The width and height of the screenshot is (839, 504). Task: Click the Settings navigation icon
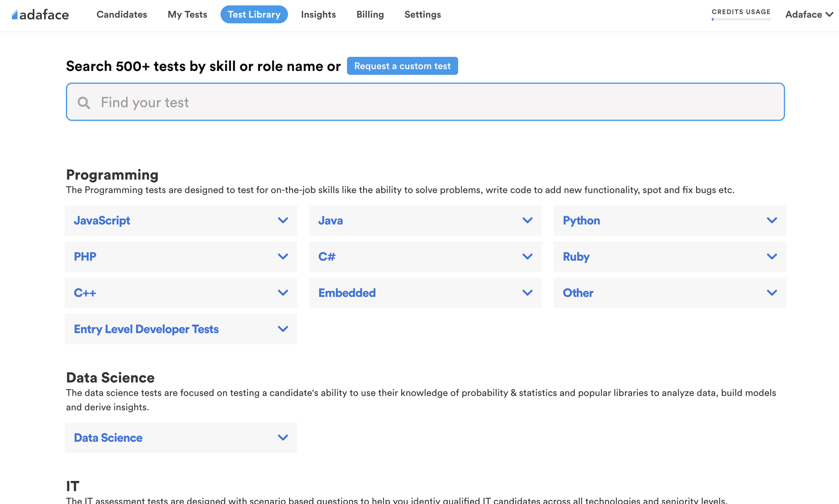422,14
